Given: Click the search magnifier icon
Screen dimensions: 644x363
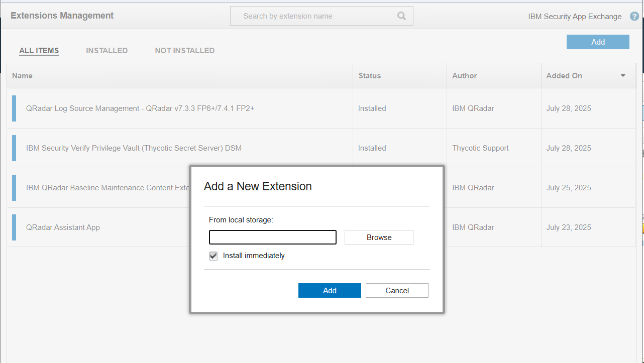Looking at the screenshot, I should point(401,16).
